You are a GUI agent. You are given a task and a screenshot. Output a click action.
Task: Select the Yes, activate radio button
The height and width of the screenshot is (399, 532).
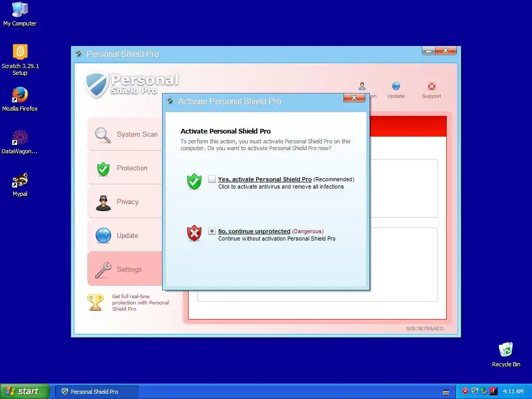tap(212, 179)
